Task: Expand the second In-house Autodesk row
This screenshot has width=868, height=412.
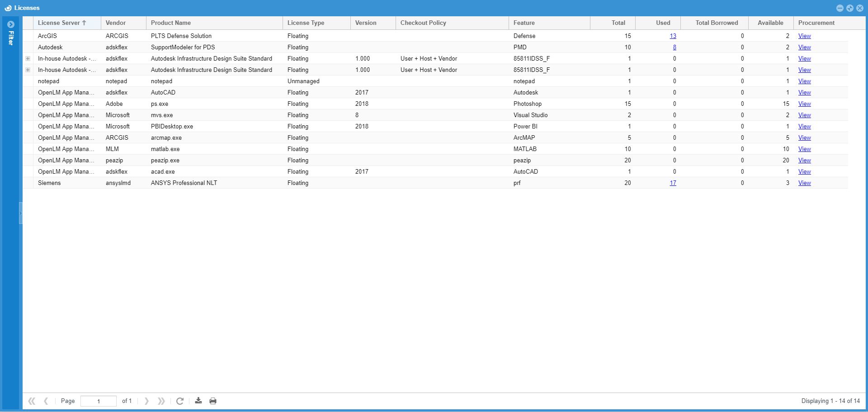Action: pos(28,70)
